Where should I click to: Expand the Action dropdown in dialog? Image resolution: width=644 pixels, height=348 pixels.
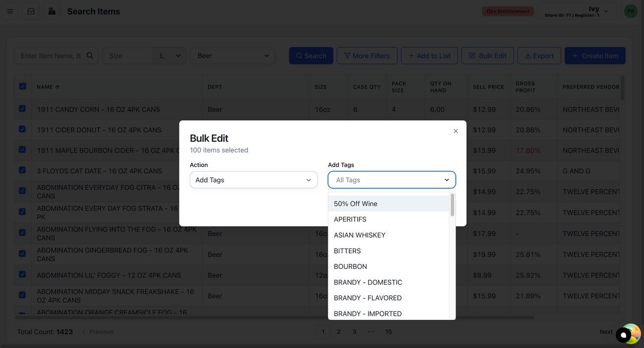point(253,180)
